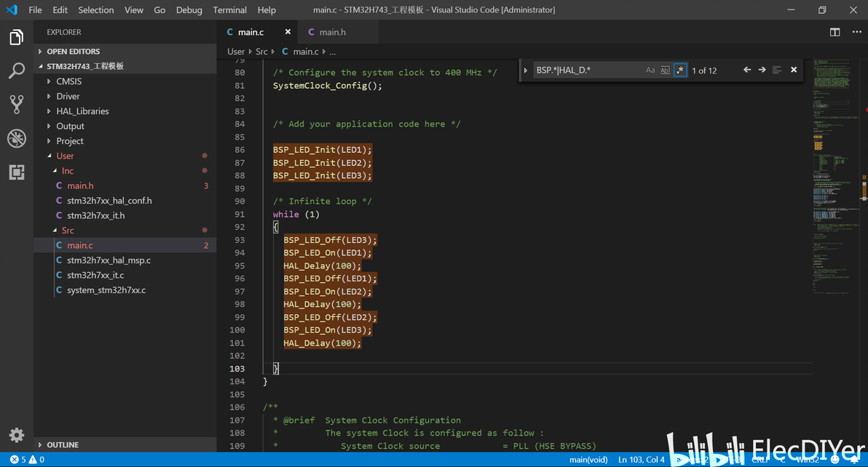Open the Explorer view in activity bar

(16, 37)
